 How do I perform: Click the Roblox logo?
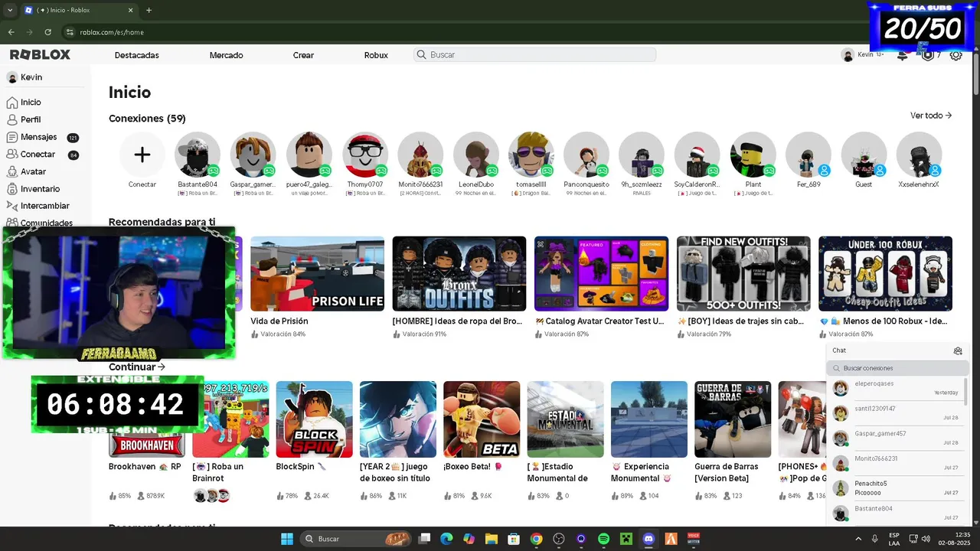[40, 54]
